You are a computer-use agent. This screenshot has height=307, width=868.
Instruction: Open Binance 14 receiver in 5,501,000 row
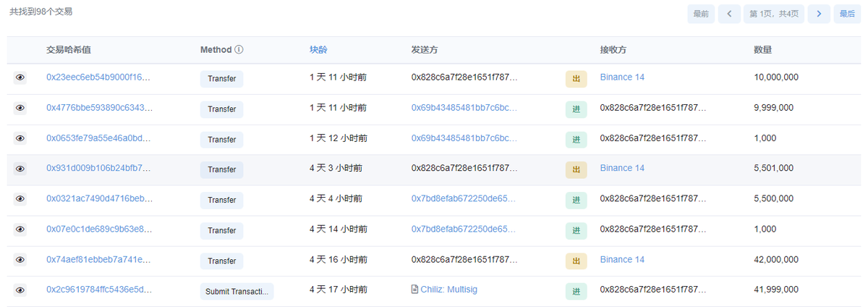point(622,168)
